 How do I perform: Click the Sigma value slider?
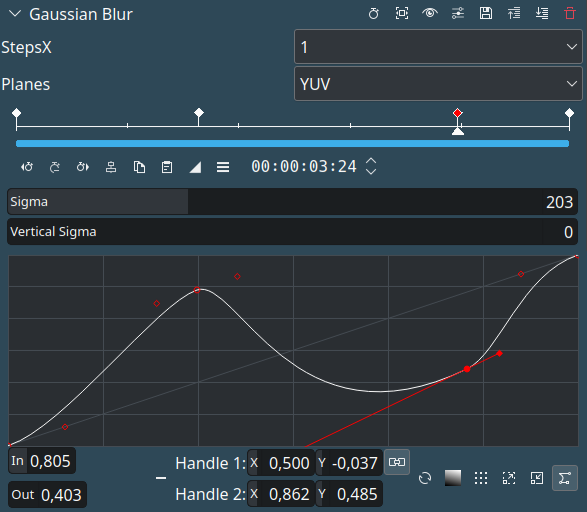(x=292, y=202)
